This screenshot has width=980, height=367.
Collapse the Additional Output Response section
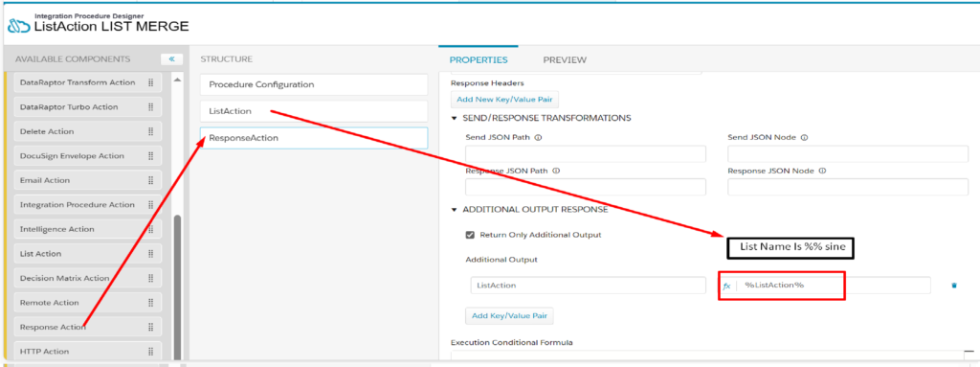tap(455, 209)
